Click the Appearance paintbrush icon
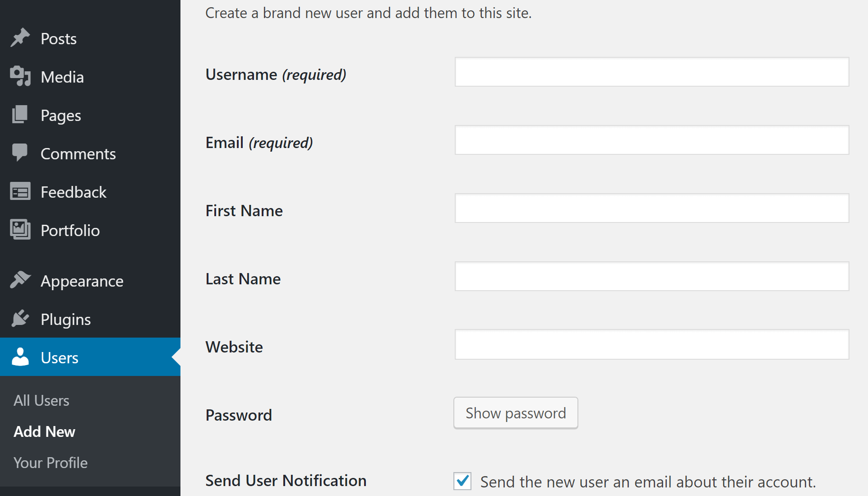This screenshot has width=868, height=496. coord(20,280)
